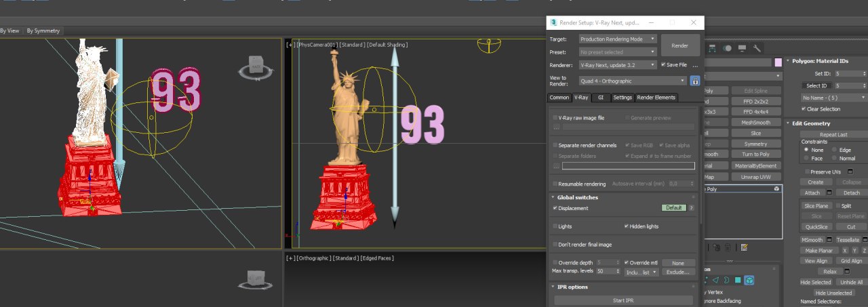868x307 pixels.
Task: Enable V-Ray raw image file checkbox
Action: pyautogui.click(x=555, y=118)
